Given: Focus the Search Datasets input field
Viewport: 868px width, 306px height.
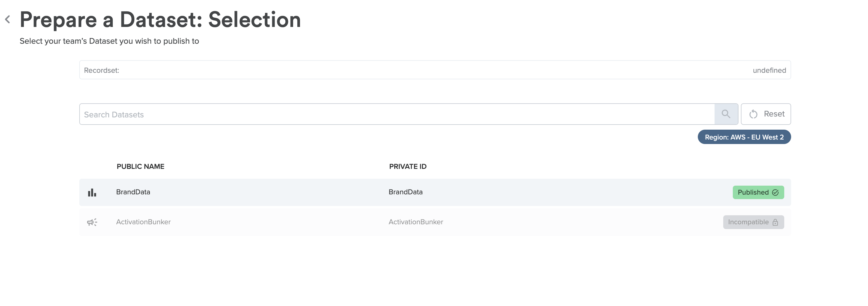Looking at the screenshot, I should tap(397, 114).
